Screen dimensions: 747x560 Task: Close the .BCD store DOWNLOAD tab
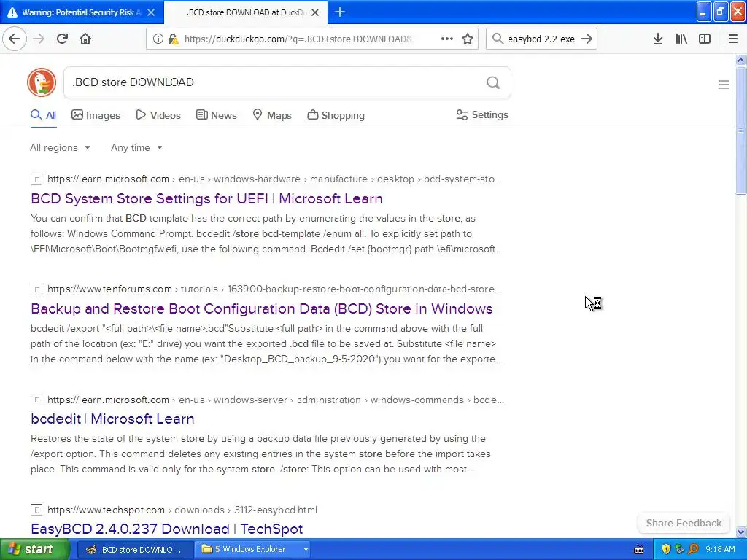coord(315,12)
